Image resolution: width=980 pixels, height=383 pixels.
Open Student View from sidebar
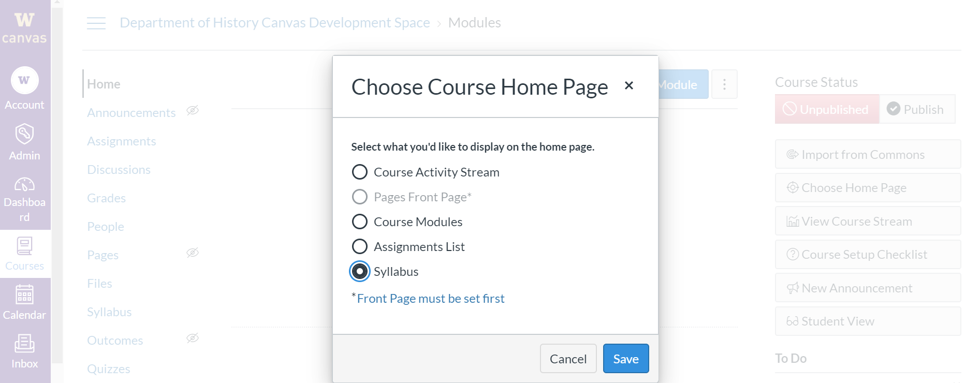[x=868, y=321]
